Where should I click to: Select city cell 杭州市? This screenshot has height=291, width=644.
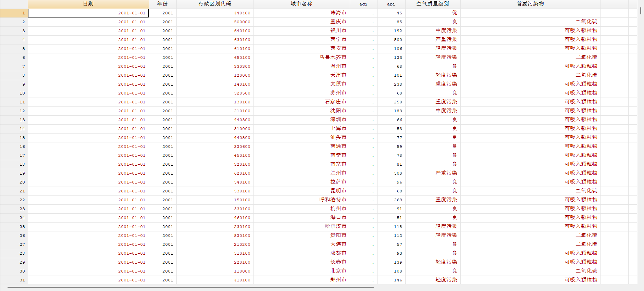301,209
